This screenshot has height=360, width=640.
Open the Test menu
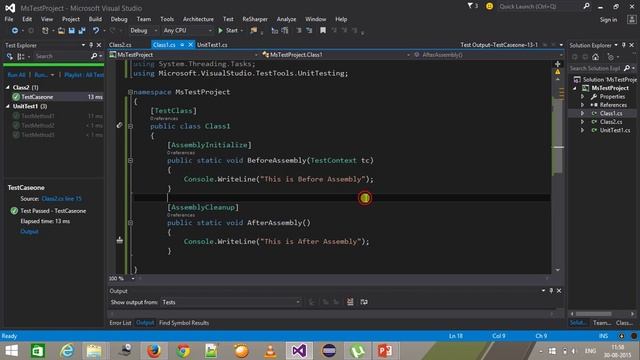click(228, 19)
